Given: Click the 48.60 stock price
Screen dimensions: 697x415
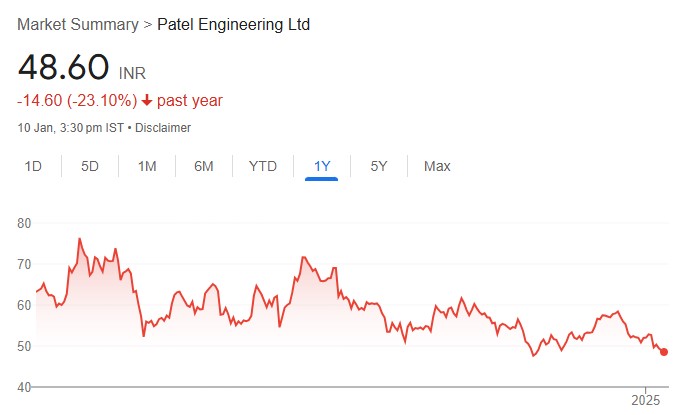Looking at the screenshot, I should tap(63, 68).
